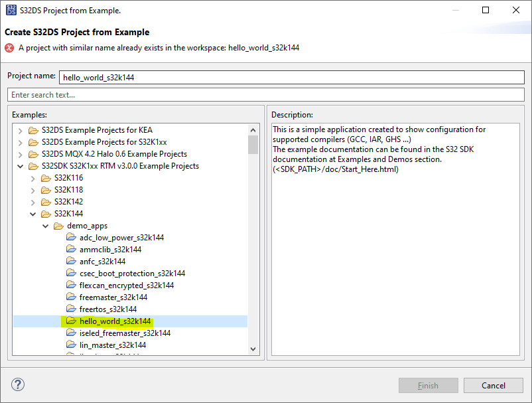The image size is (532, 403).
Task: Select iseled_freemaster_s32k144 example
Action: (125, 333)
